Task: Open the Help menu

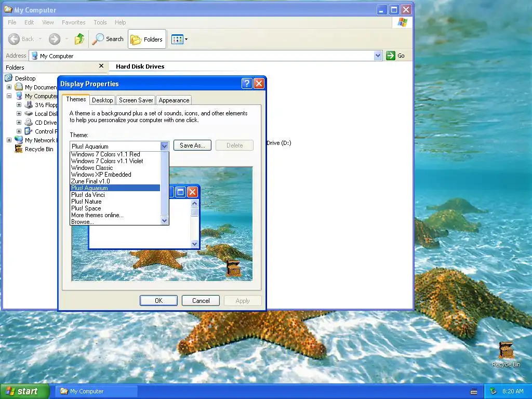Action: click(x=120, y=22)
